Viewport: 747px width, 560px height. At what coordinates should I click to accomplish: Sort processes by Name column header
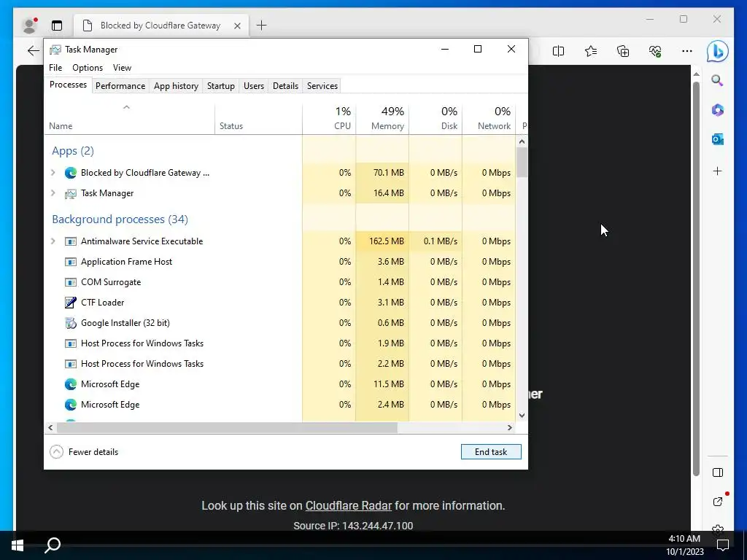130,118
